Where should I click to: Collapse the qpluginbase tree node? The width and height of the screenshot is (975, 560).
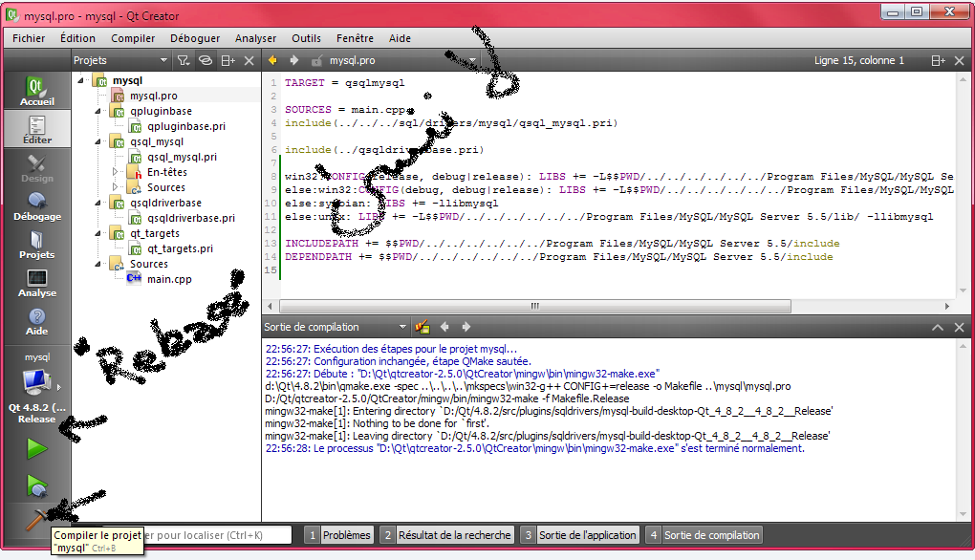(98, 111)
